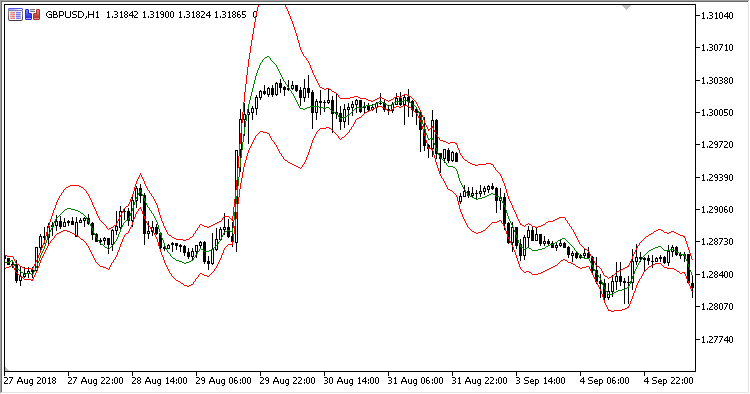750x394 pixels.
Task: Open the one-click trading panel icon
Action: pos(15,15)
